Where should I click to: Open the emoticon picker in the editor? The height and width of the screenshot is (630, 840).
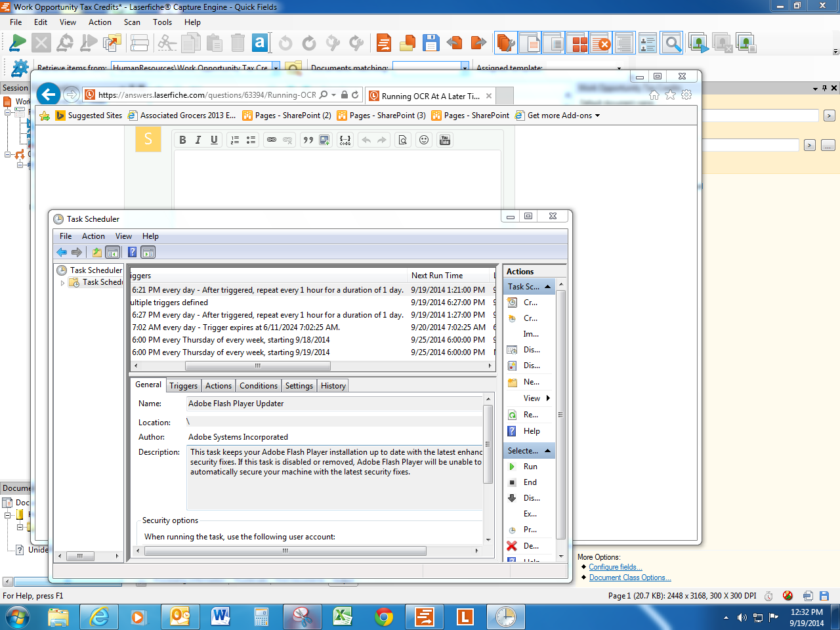(424, 140)
